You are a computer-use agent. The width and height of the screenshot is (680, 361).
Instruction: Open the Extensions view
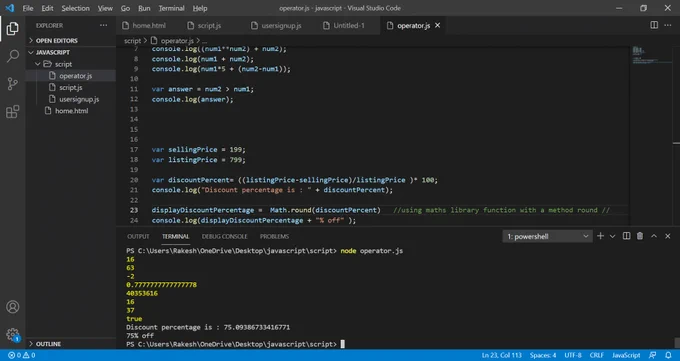pyautogui.click(x=13, y=112)
